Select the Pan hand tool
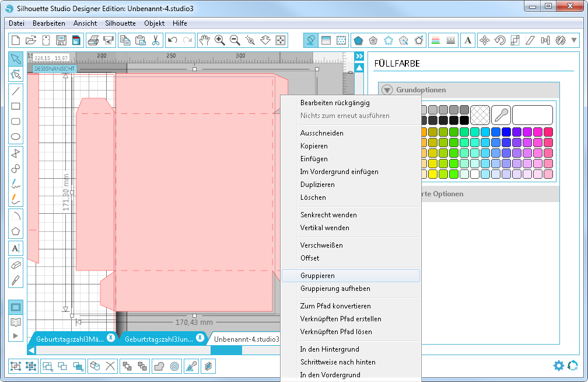Viewport: 588px width, 382px height. (204, 40)
